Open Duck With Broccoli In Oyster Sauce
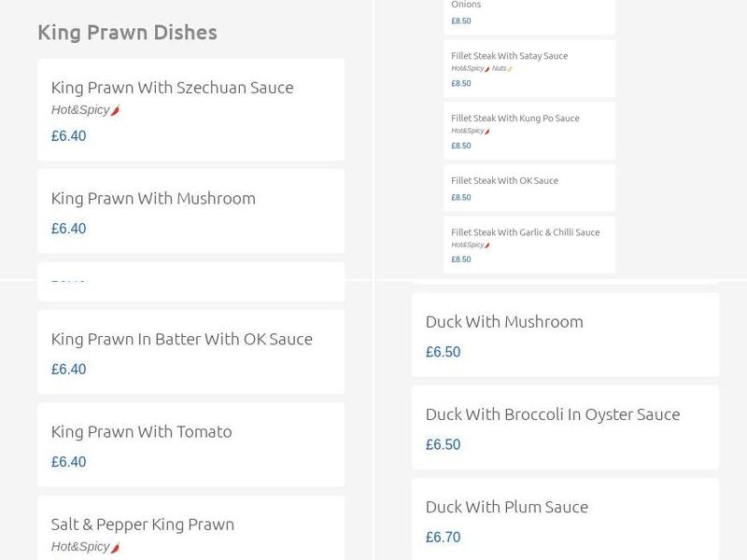 (551, 413)
